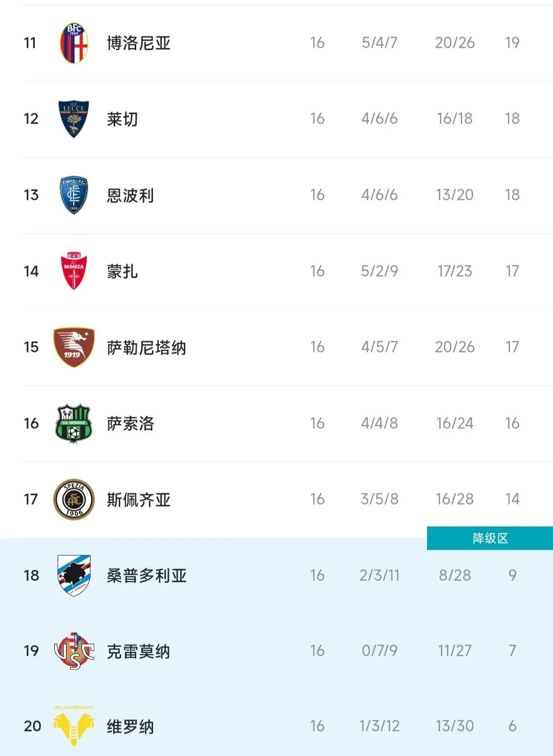Click the Cremonese club crest icon

72,650
